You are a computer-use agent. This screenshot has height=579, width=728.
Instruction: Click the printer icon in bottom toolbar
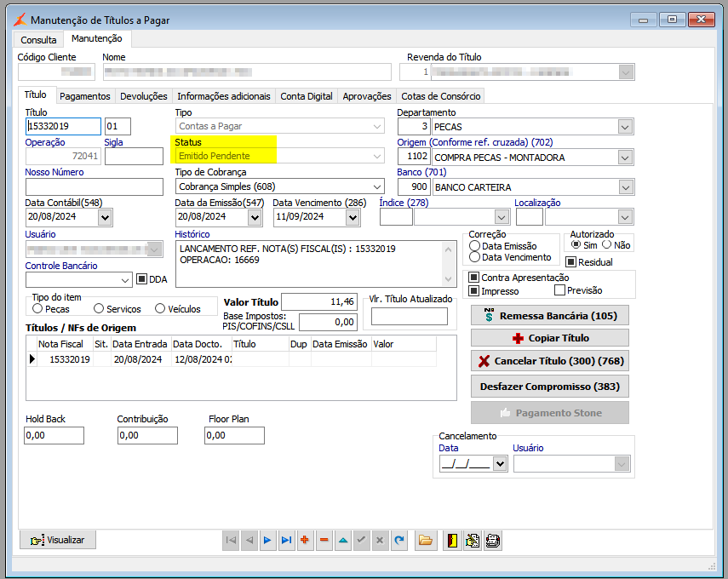click(492, 540)
